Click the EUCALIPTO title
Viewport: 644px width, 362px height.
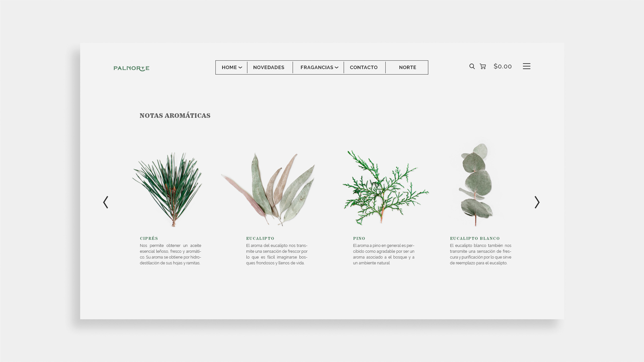point(260,238)
